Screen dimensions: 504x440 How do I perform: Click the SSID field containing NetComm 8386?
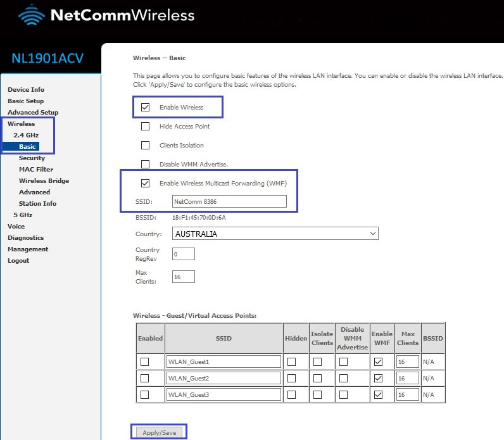point(229,201)
